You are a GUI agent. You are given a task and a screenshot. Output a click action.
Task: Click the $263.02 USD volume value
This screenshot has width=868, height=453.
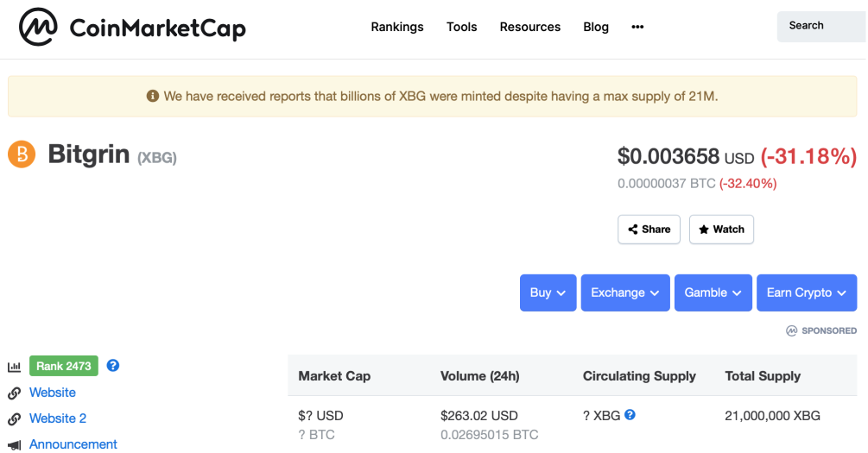point(479,415)
